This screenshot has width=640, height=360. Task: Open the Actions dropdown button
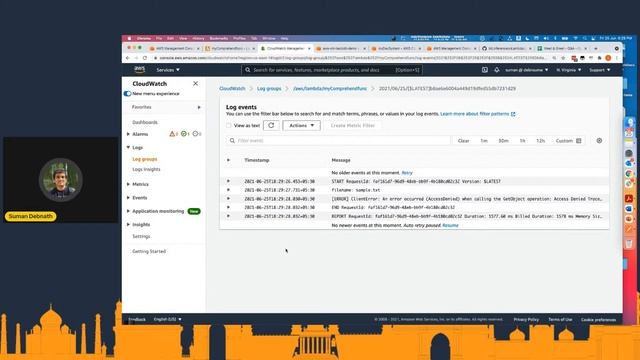302,125
